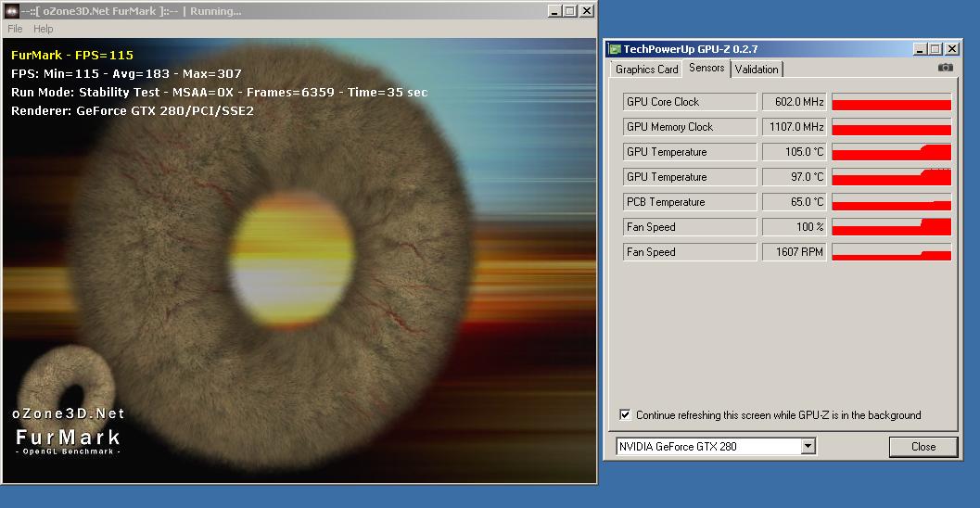Click the camera screenshot icon in GPU-Z
Viewport: 980px width, 508px height.
coord(946,68)
